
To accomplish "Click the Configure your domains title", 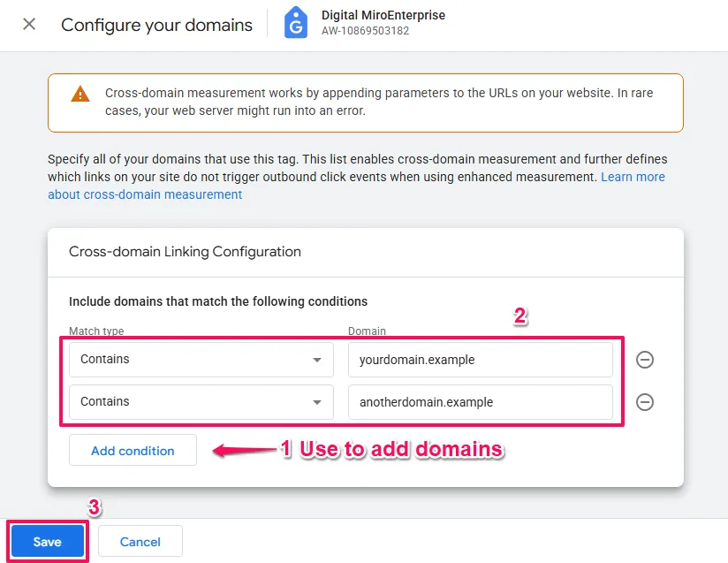I will tap(156, 25).
